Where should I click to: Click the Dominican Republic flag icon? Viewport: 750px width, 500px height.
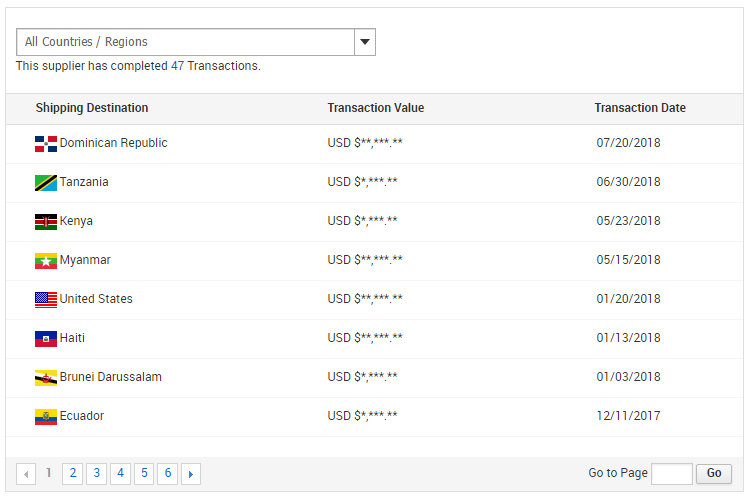[46, 144]
